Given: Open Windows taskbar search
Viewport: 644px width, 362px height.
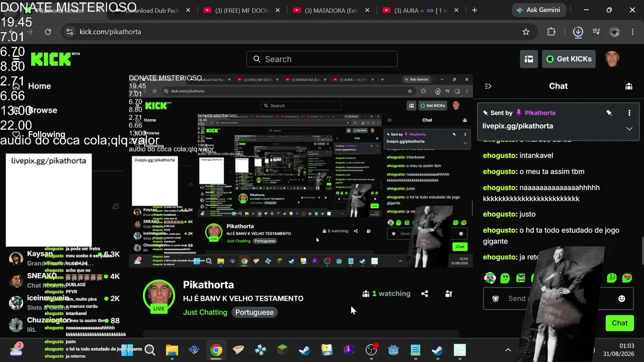Looking at the screenshot, I should pyautogui.click(x=150, y=350).
